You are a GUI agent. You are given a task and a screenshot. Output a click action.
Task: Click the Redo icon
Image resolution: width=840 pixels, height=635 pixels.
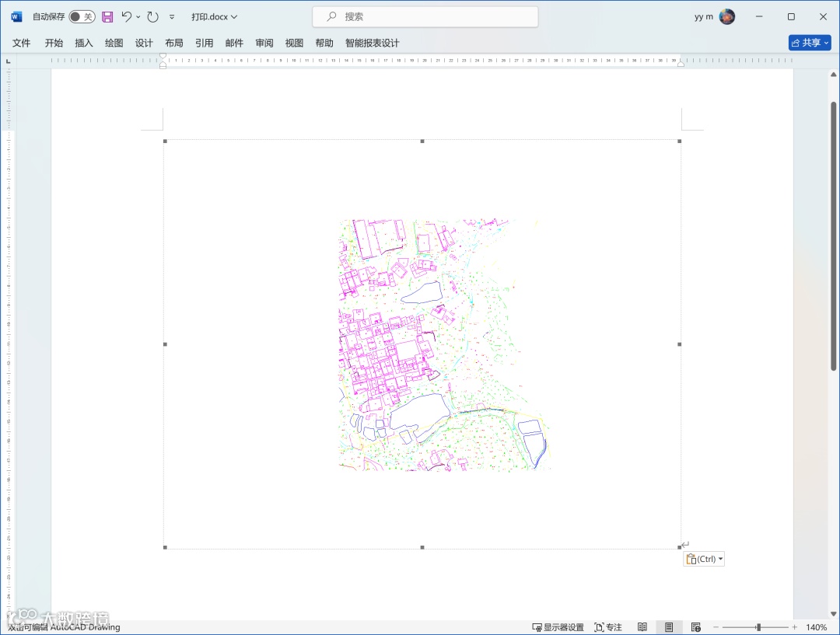[153, 16]
